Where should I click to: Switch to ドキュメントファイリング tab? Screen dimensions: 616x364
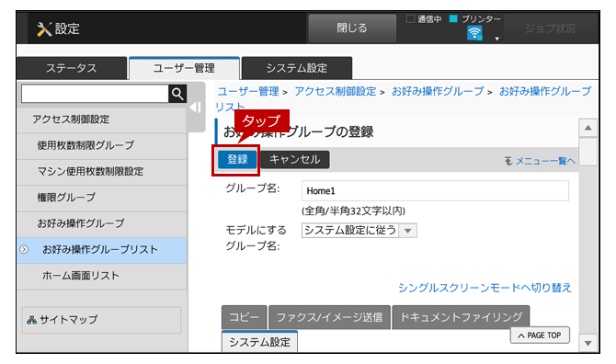click(461, 317)
